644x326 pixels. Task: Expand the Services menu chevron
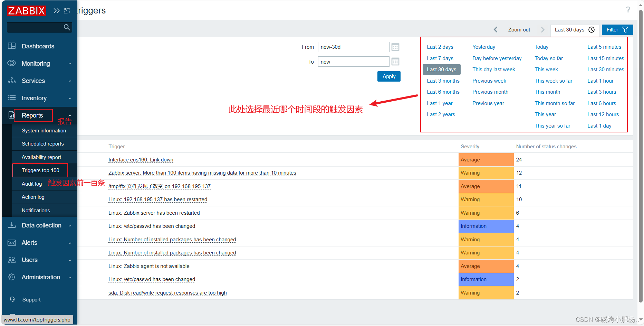coord(70,81)
